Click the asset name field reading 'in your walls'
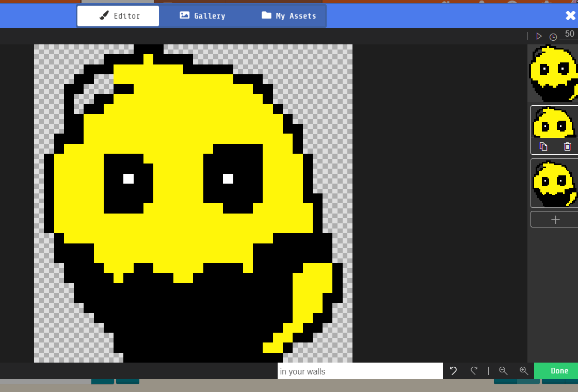Image resolution: width=578 pixels, height=392 pixels. pyautogui.click(x=360, y=371)
